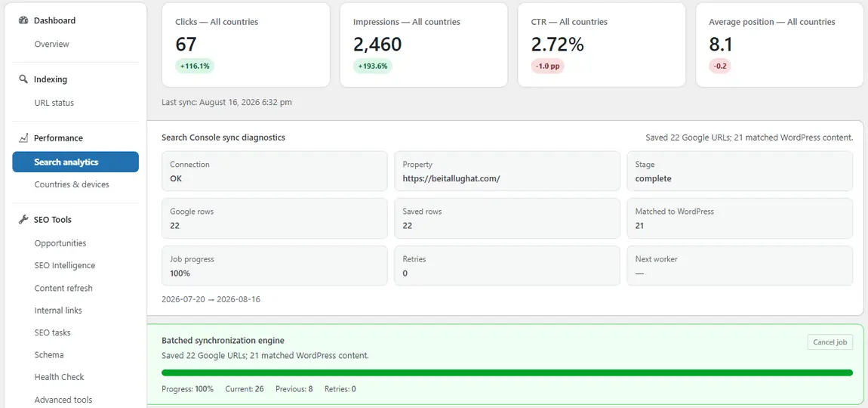868x408 pixels.
Task: Click the Property URL diagnostics cell
Action: tap(507, 172)
